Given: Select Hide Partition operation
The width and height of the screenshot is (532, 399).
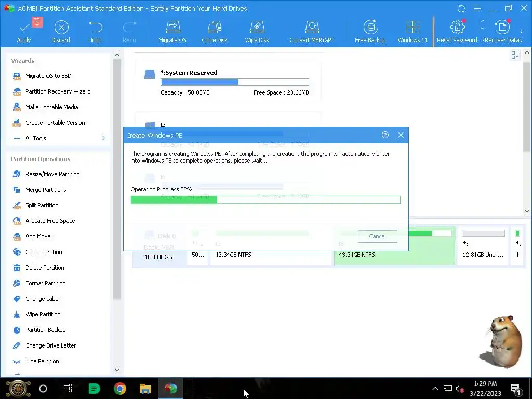Looking at the screenshot, I should click(42, 362).
